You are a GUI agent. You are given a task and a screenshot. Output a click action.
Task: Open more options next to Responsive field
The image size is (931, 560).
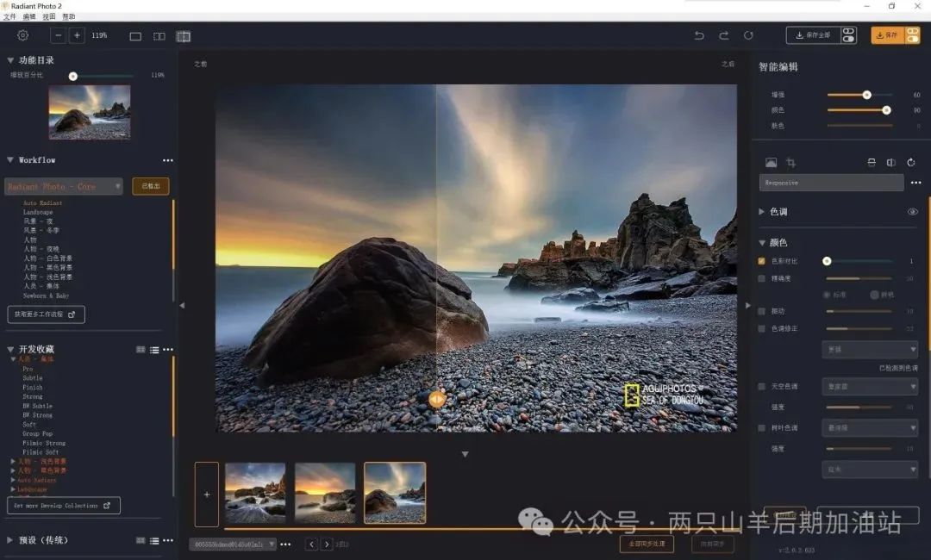coord(916,183)
